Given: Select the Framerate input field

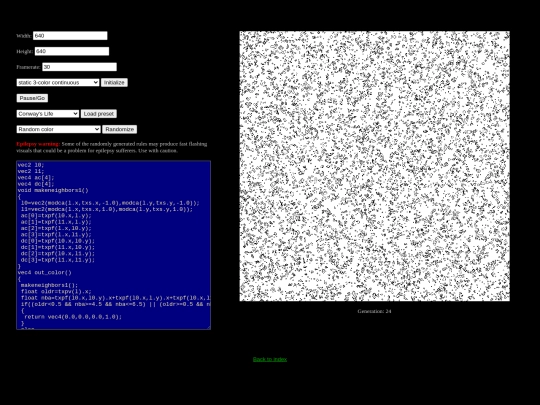Looking at the screenshot, I should 80,67.
